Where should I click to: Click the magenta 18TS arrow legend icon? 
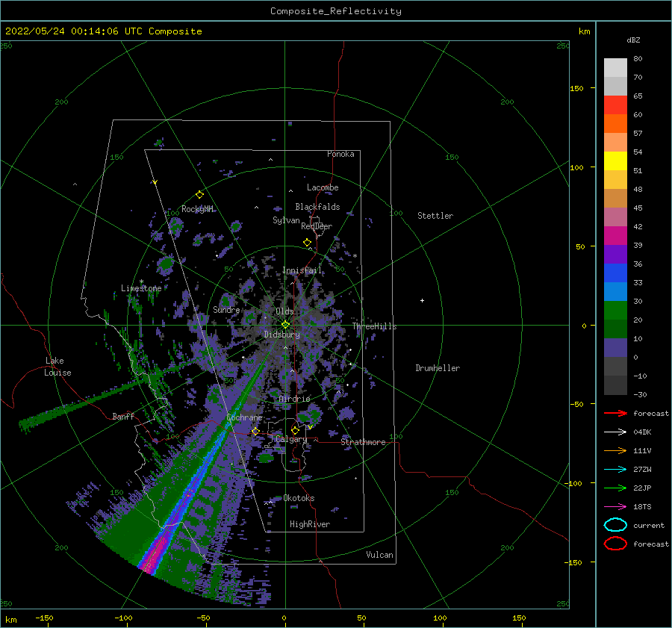[x=615, y=506]
